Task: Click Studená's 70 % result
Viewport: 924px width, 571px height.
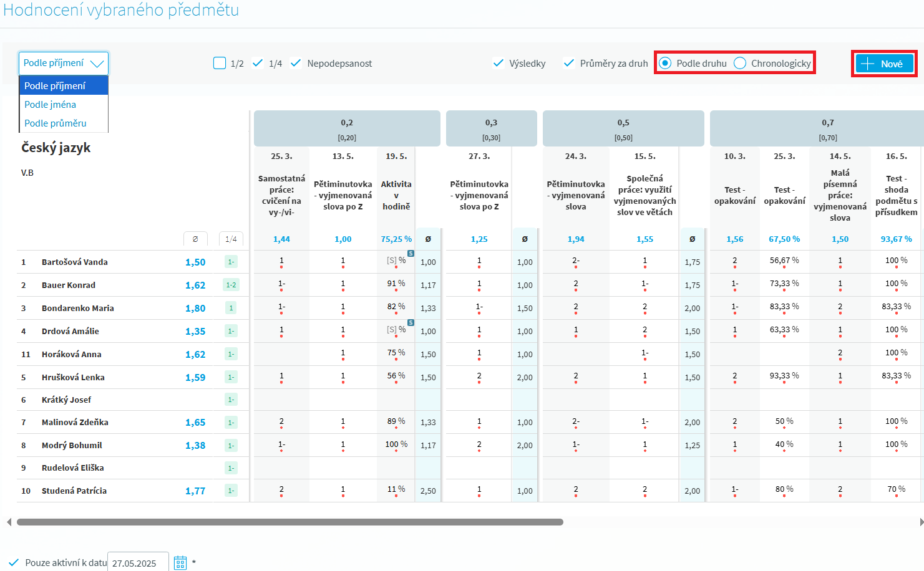Action: 896,489
